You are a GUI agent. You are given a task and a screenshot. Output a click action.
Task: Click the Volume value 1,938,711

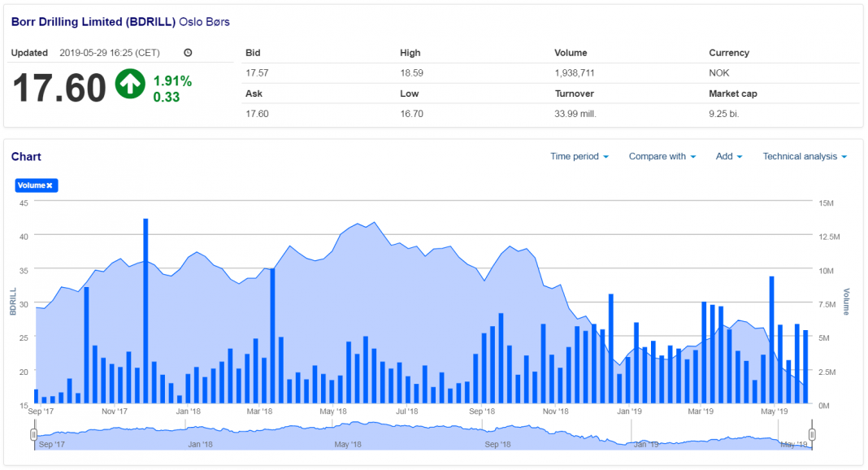(x=575, y=73)
